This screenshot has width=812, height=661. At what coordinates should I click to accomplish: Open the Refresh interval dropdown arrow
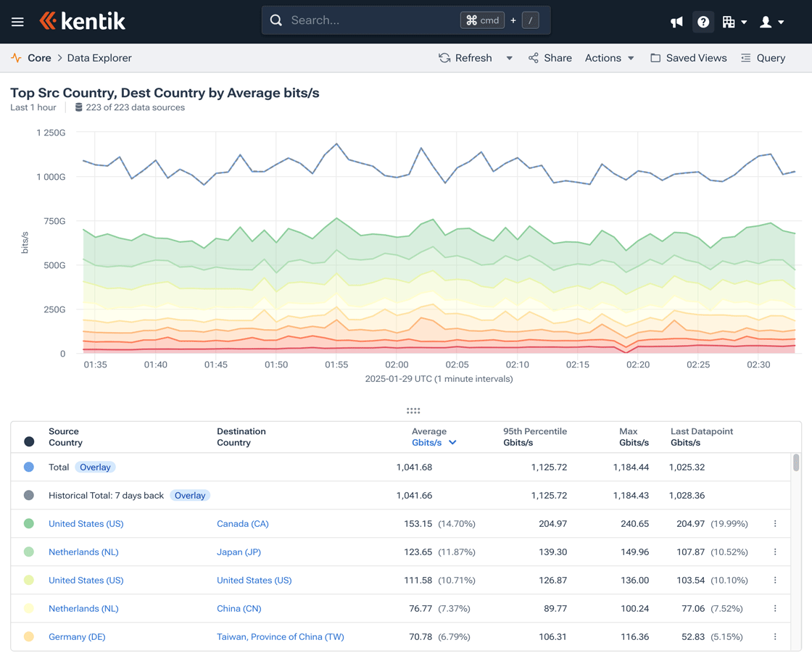(509, 57)
